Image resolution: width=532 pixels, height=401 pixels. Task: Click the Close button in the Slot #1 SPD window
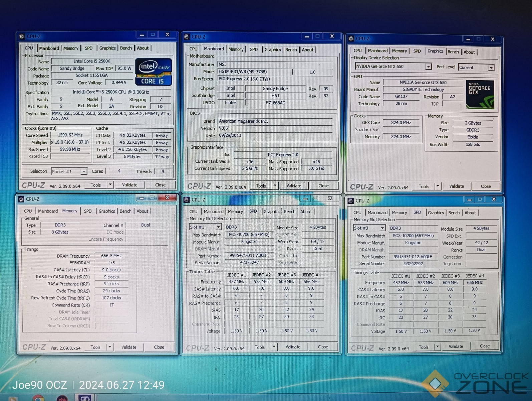tap(323, 347)
